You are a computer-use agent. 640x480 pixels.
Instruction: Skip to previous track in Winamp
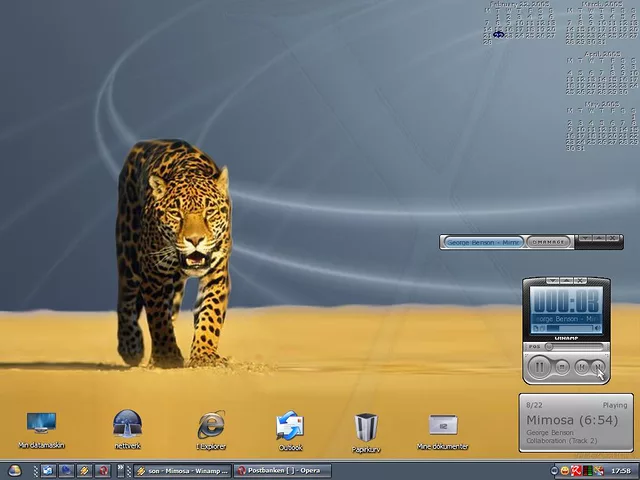point(580,367)
